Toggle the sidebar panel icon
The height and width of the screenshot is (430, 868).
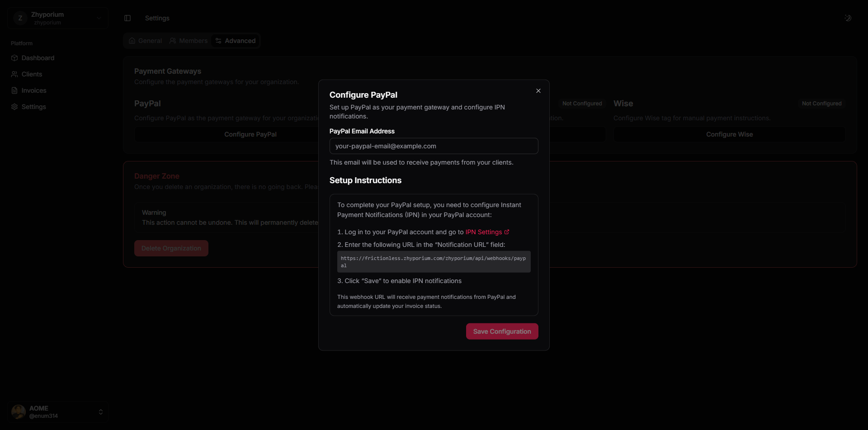click(127, 18)
